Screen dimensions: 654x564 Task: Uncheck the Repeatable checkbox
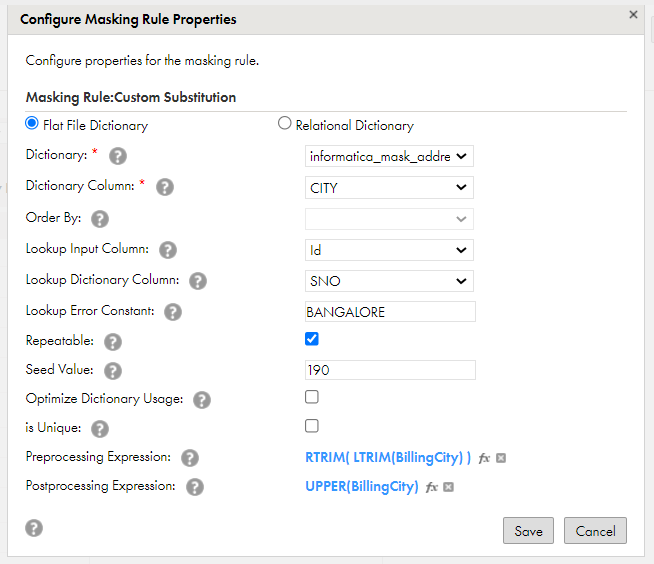312,339
